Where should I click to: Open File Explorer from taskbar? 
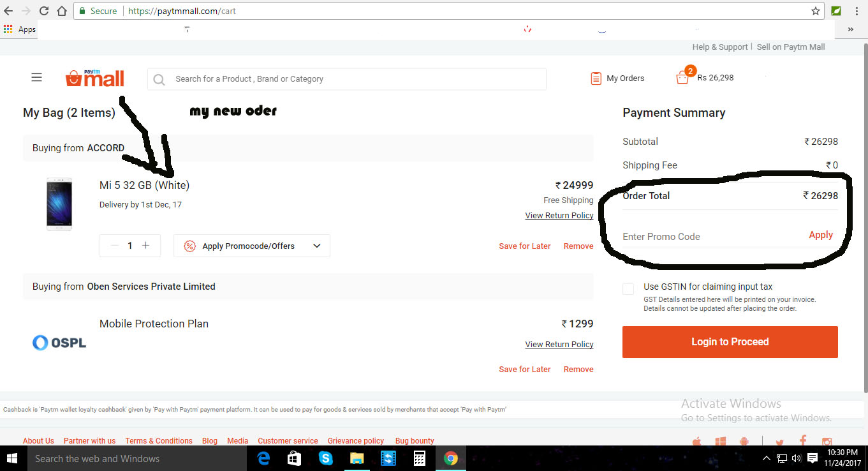[x=357, y=458]
